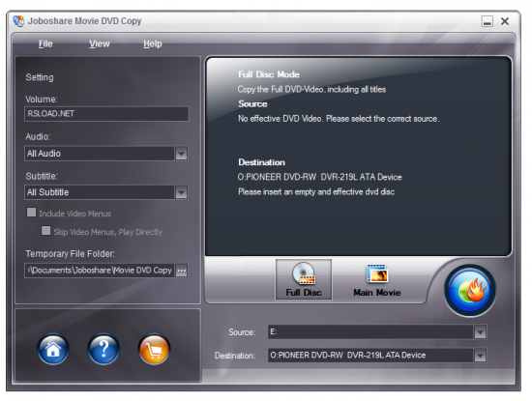
Task: Click the All Audio combo box
Action: pyautogui.click(x=105, y=154)
